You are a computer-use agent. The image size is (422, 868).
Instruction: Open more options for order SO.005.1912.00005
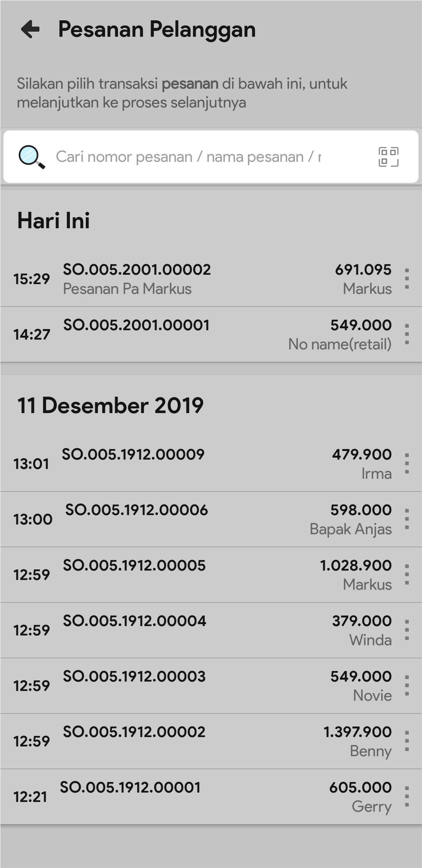pyautogui.click(x=407, y=574)
